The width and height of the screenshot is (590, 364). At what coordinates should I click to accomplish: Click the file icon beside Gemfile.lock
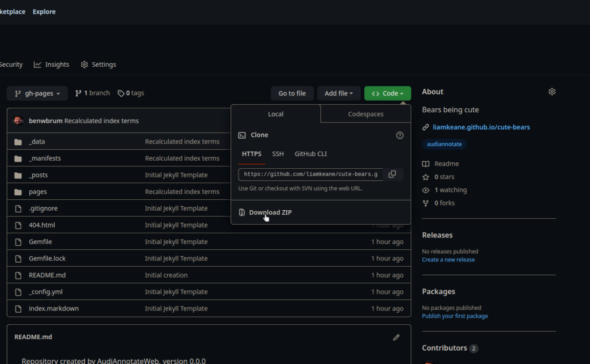(x=18, y=259)
